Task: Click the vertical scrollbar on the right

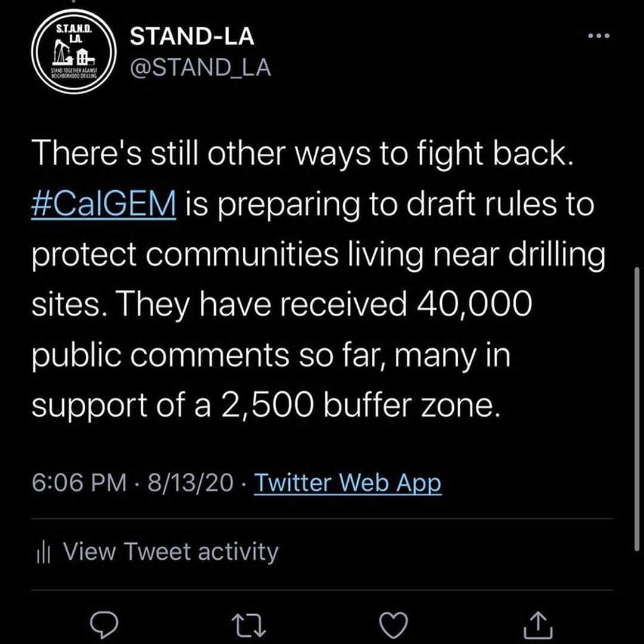Action: [x=637, y=408]
